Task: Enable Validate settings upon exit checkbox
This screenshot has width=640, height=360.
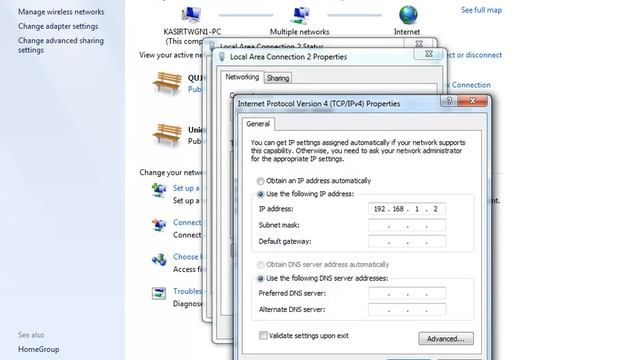Action: click(263, 336)
